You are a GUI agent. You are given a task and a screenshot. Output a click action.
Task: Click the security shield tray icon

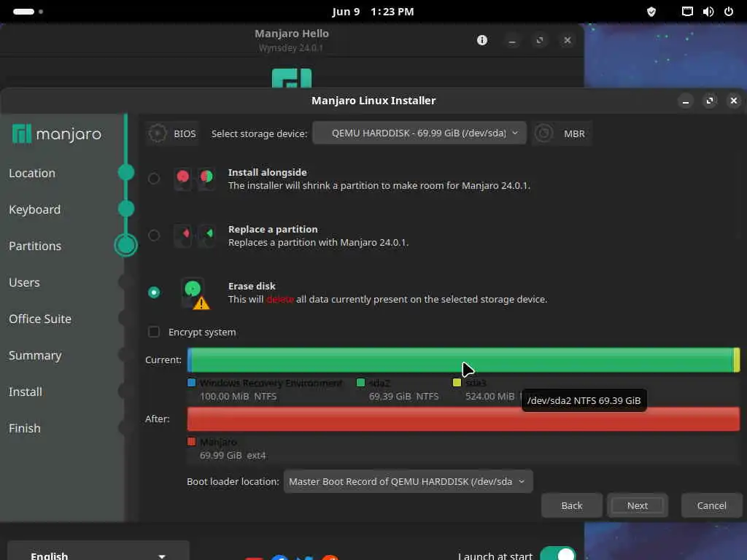pyautogui.click(x=651, y=12)
